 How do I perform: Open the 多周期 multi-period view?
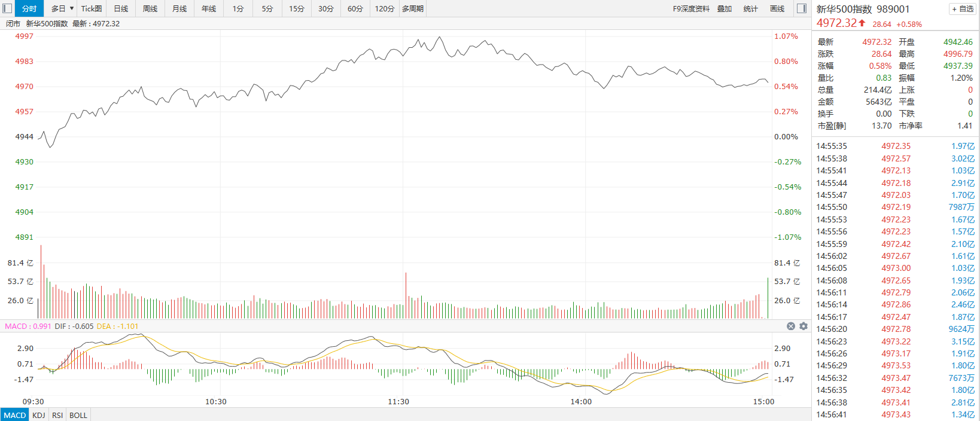(x=413, y=8)
